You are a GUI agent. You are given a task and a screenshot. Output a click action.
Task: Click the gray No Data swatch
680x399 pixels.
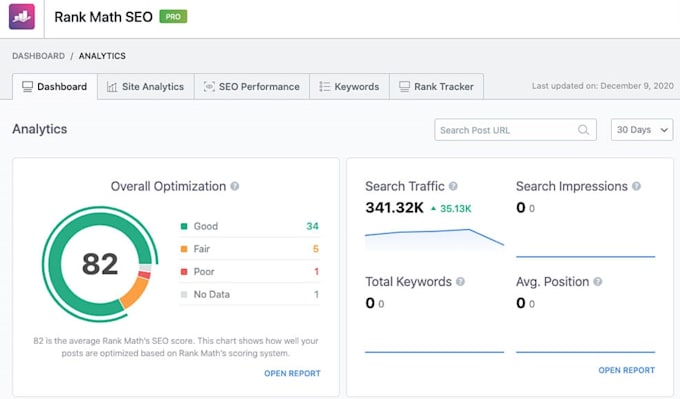(184, 294)
